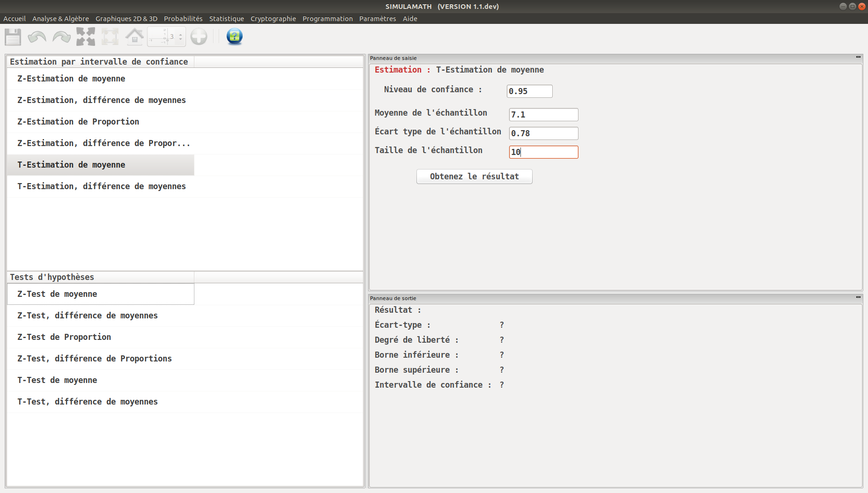868x493 pixels.
Task: Open help with the blue question-mark icon
Action: pos(234,37)
